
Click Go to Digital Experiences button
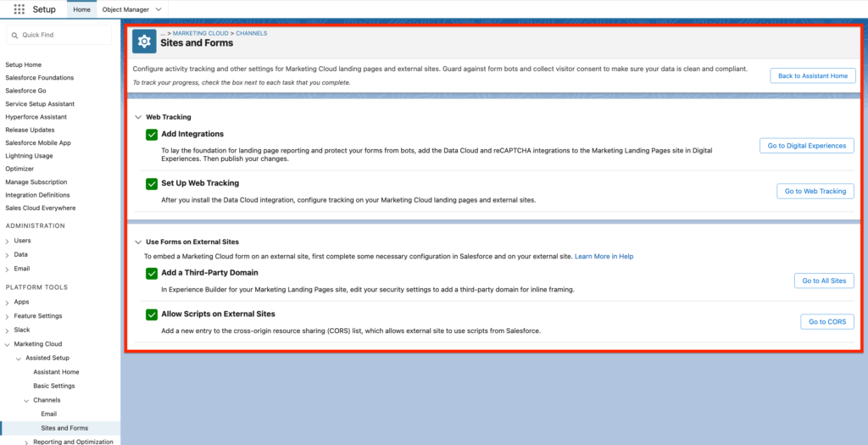[x=806, y=146]
